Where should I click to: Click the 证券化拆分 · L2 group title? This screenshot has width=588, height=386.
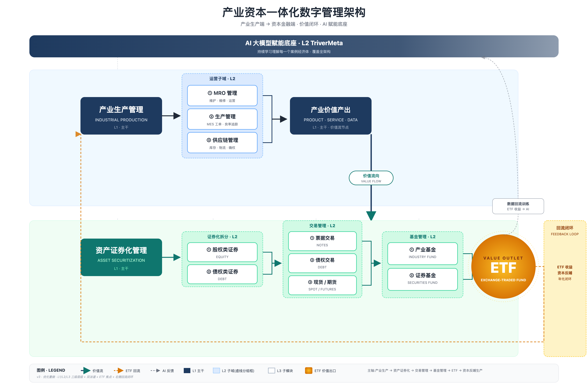(222, 237)
